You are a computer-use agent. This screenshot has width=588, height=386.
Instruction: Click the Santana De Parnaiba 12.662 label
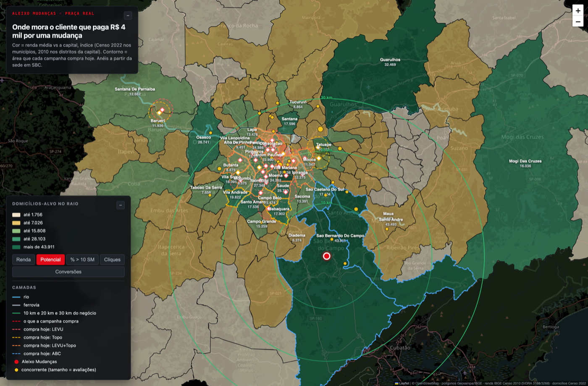tap(135, 92)
